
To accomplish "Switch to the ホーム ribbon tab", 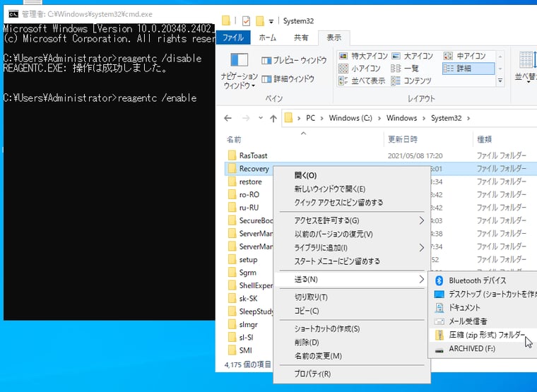I will tap(268, 37).
